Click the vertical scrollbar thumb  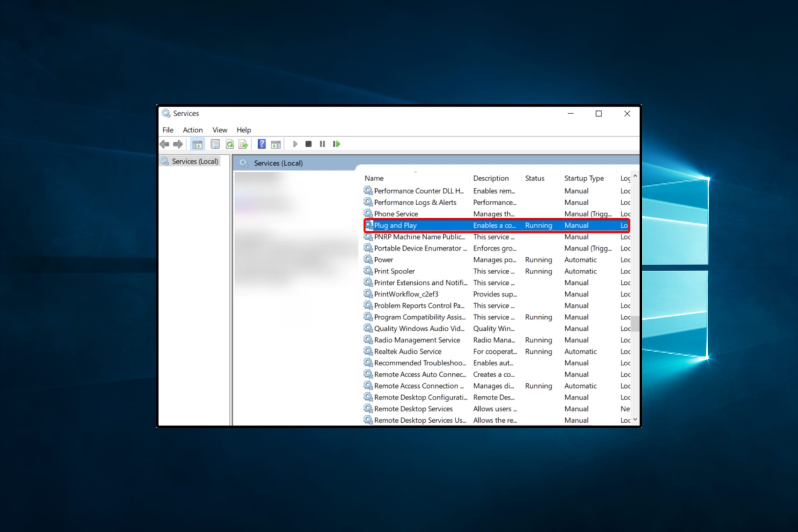(x=635, y=324)
